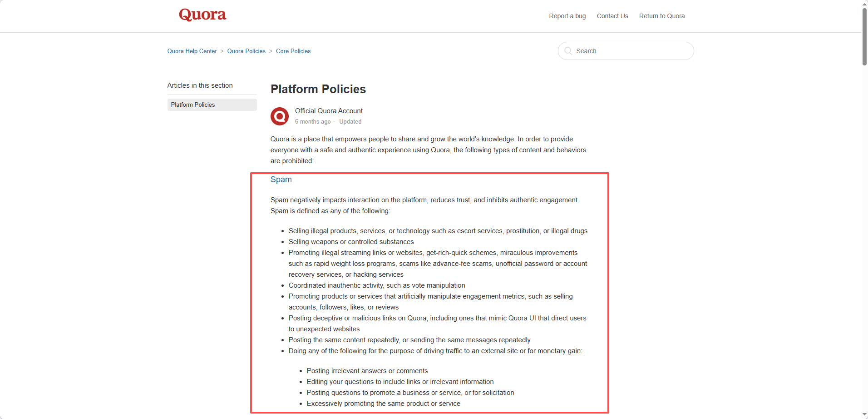
Task: Click the vertical scrollbar thumb
Action: click(x=864, y=37)
